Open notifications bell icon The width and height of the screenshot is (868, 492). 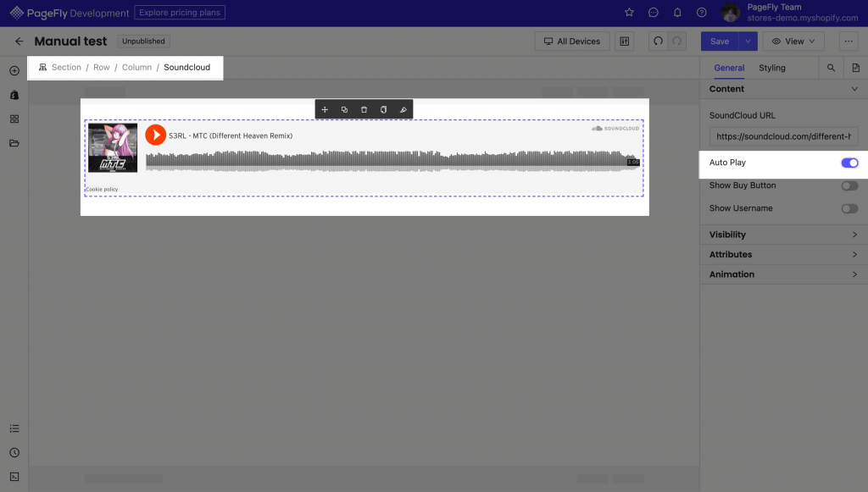pos(677,12)
